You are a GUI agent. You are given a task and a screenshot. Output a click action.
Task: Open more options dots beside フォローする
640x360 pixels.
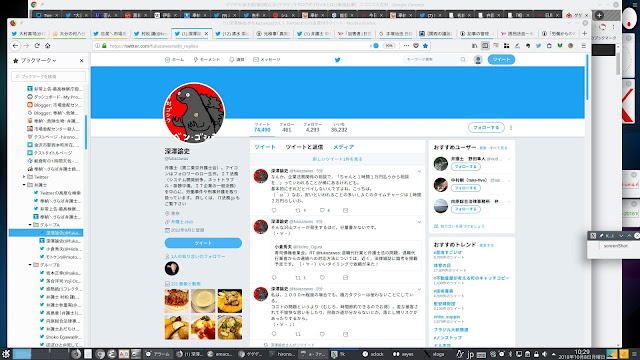(x=511, y=128)
